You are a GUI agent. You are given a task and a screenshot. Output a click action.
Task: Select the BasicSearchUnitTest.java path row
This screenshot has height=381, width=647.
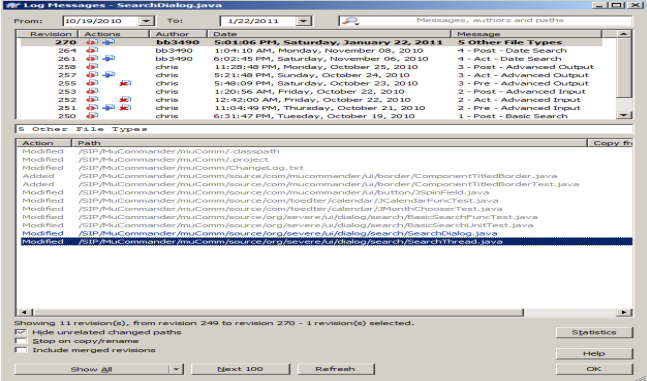326,225
